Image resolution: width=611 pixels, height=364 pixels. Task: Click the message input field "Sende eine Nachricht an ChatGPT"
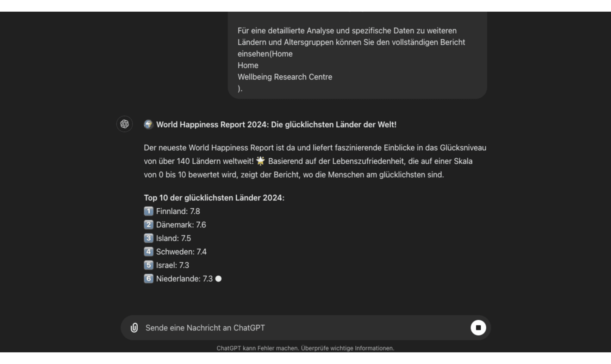[305, 328]
